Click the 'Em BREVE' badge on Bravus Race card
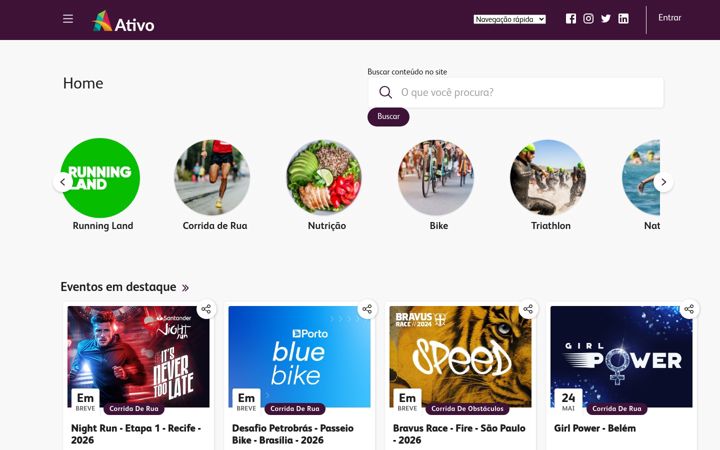720x450 pixels. pos(407,401)
